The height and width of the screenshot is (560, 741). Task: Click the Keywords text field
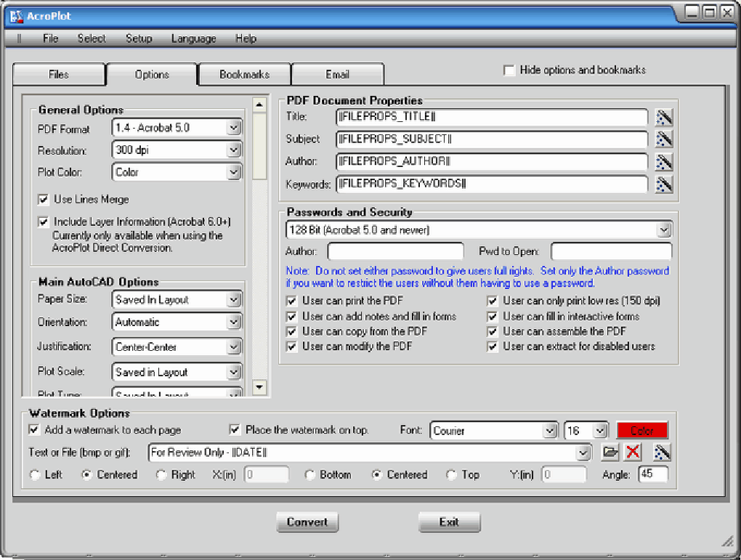coord(492,184)
